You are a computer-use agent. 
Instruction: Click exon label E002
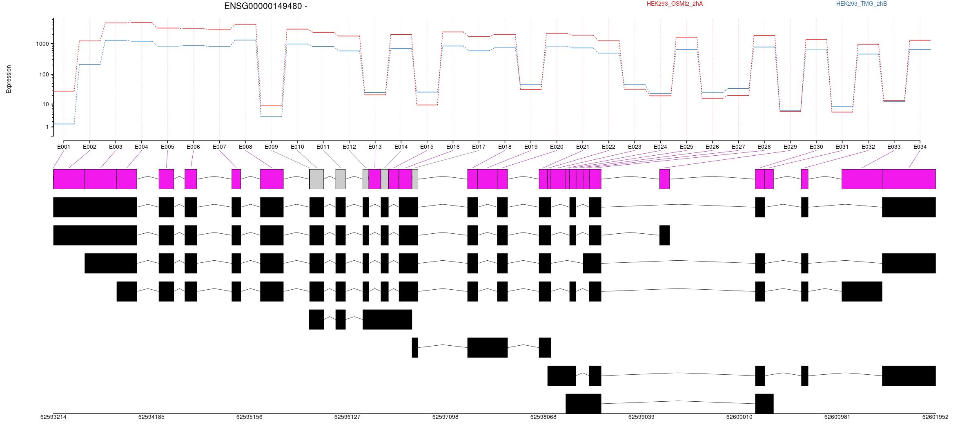[89, 147]
